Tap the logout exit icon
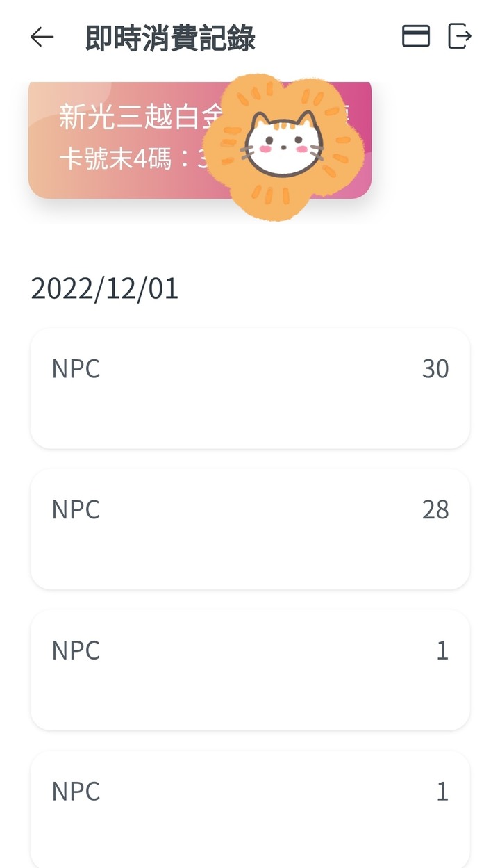Image resolution: width=500 pixels, height=868 pixels. [x=460, y=36]
